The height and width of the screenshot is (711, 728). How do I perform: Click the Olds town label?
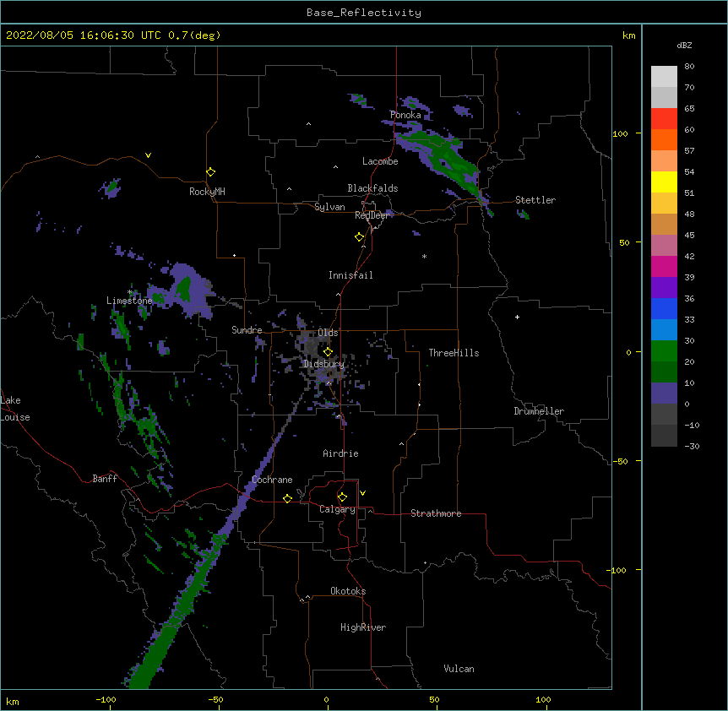pos(328,333)
